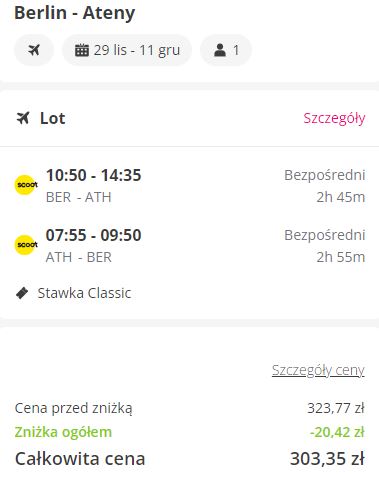Click the Lot section heading
Image resolution: width=379 pixels, height=478 pixels.
[x=53, y=118]
